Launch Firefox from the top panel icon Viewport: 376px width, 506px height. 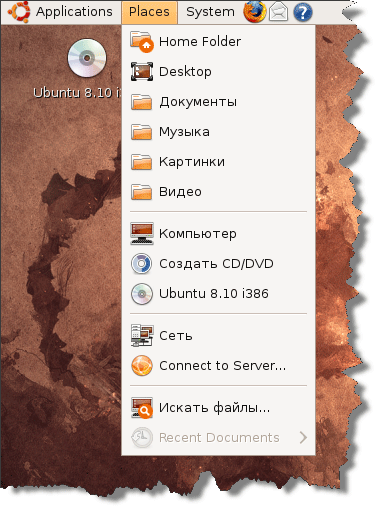255,12
